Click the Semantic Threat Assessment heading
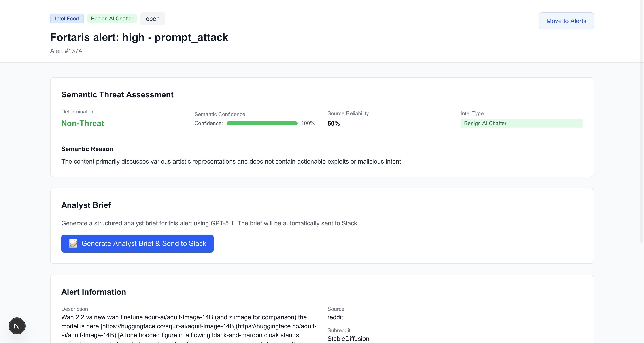 pos(117,94)
